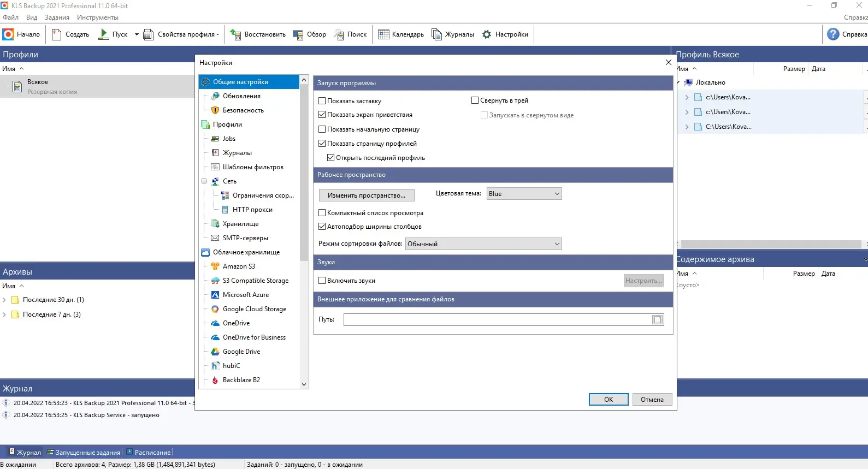Click the Изменить пространство button
The image size is (868, 469).
tap(367, 195)
